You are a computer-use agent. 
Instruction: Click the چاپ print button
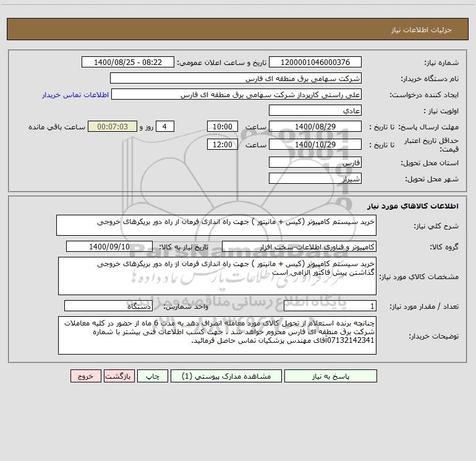click(x=153, y=376)
